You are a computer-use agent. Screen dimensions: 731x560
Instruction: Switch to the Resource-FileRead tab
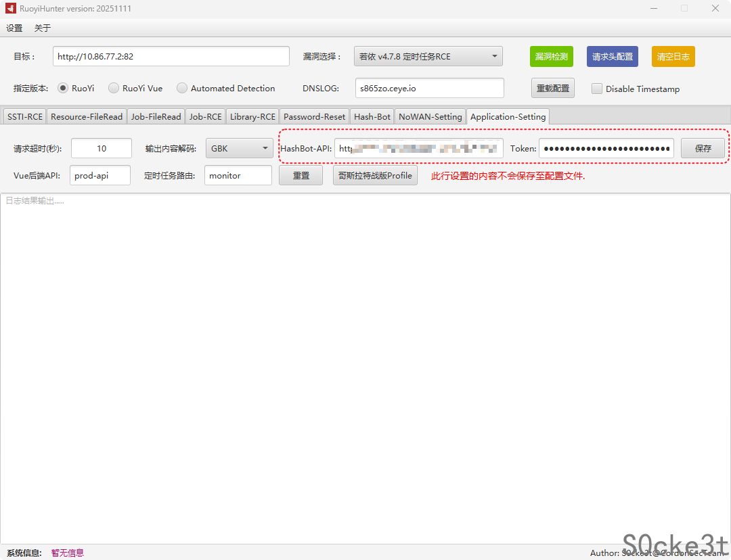coord(87,116)
